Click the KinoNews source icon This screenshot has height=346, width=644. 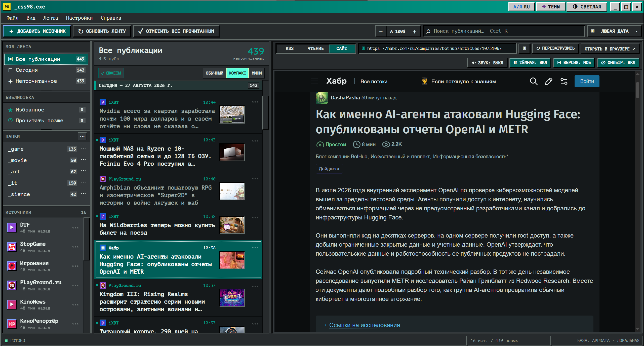pos(12,304)
